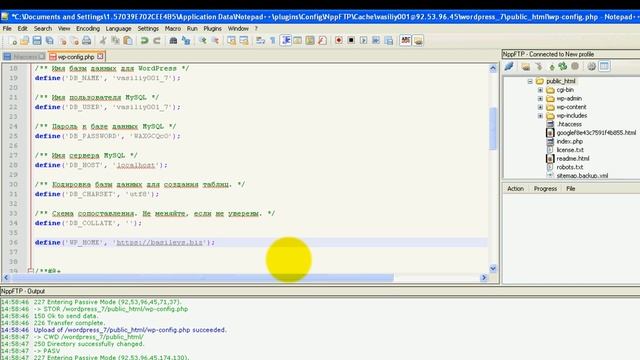640x360 pixels.
Task: Undo last edit with green arrow icon
Action: 144,40
